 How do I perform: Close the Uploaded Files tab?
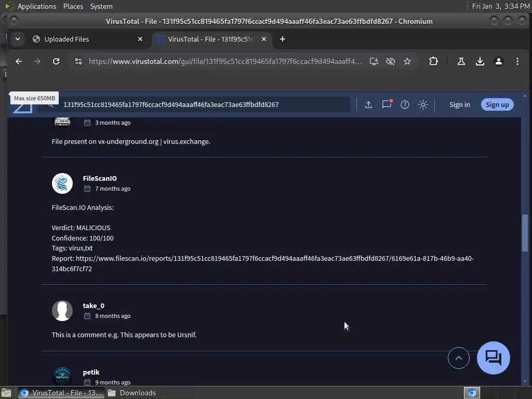[x=140, y=39]
